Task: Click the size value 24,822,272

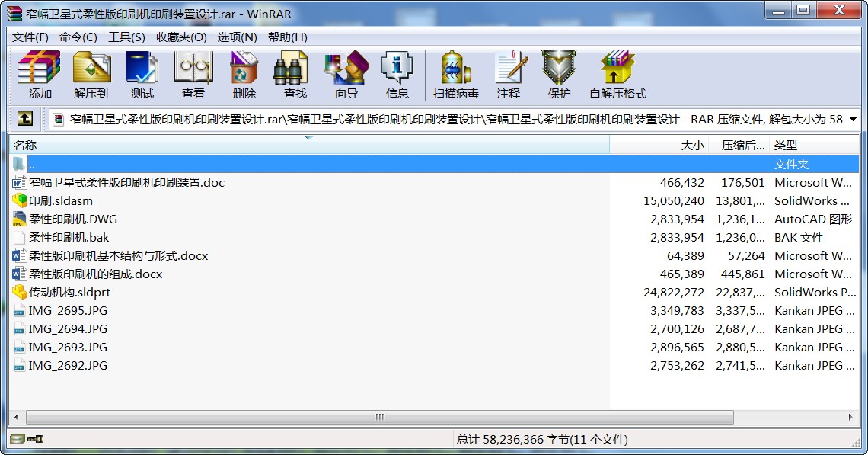Action: tap(674, 292)
